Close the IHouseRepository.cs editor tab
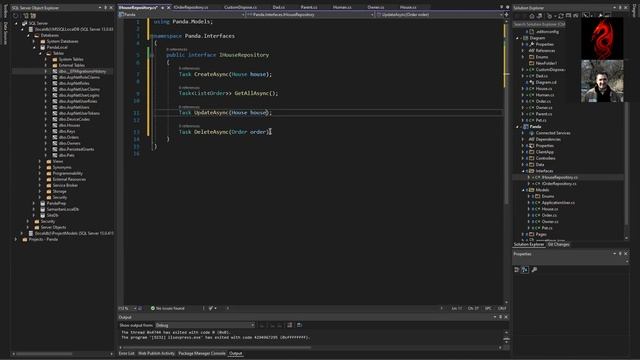640x360 pixels. tap(169, 7)
